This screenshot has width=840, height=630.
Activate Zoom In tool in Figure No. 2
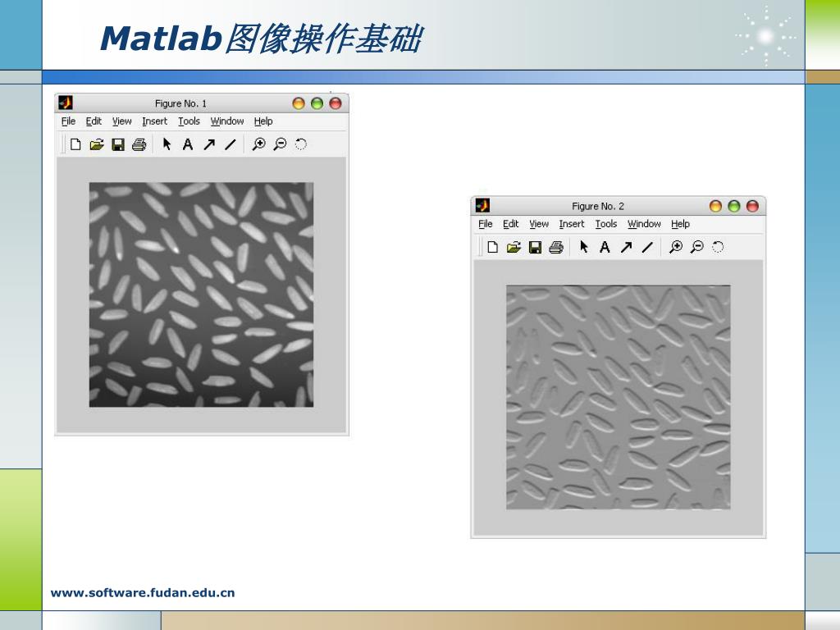(676, 246)
